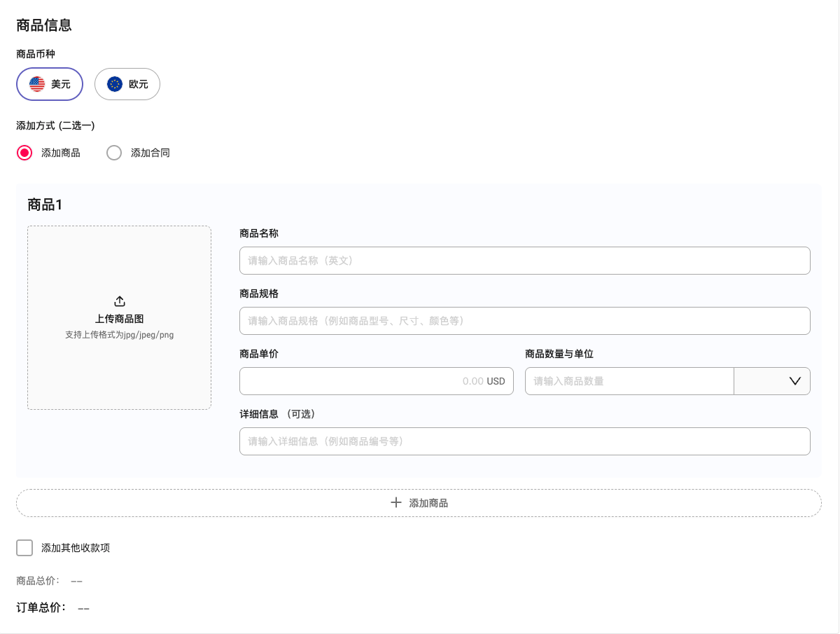Focus the 请输入商品数量 quantity input
This screenshot has width=840, height=634.
tap(629, 381)
